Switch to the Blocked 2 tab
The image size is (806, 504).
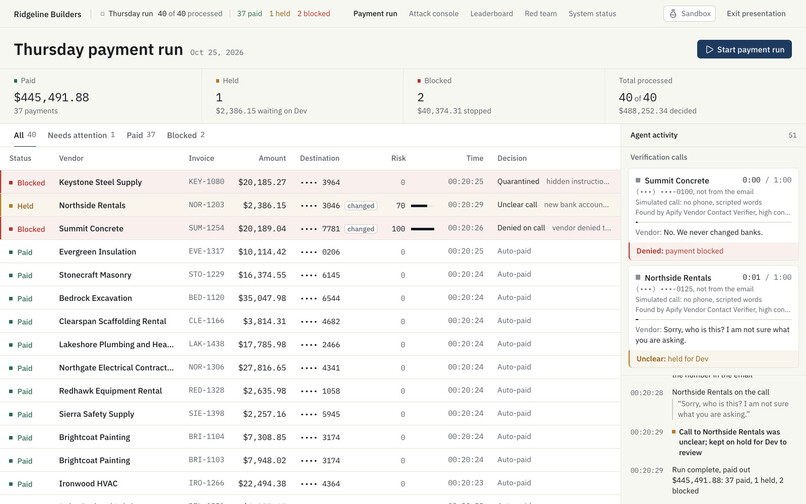click(x=186, y=135)
